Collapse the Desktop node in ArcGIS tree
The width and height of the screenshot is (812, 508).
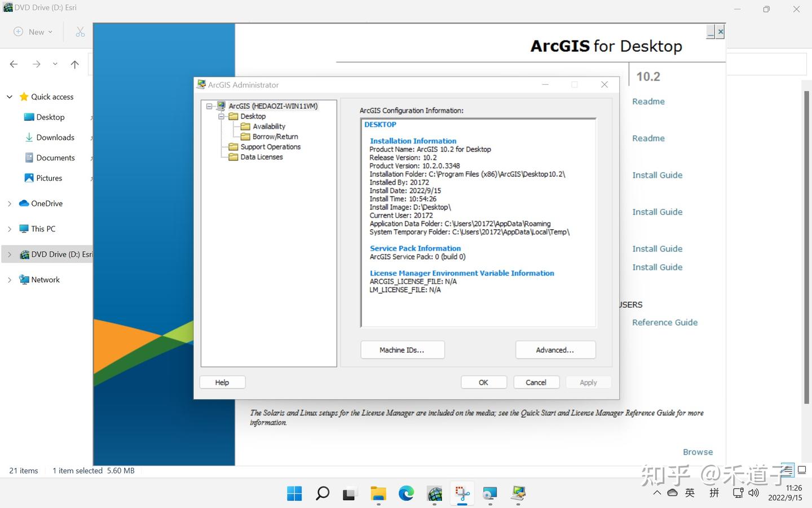click(x=222, y=116)
